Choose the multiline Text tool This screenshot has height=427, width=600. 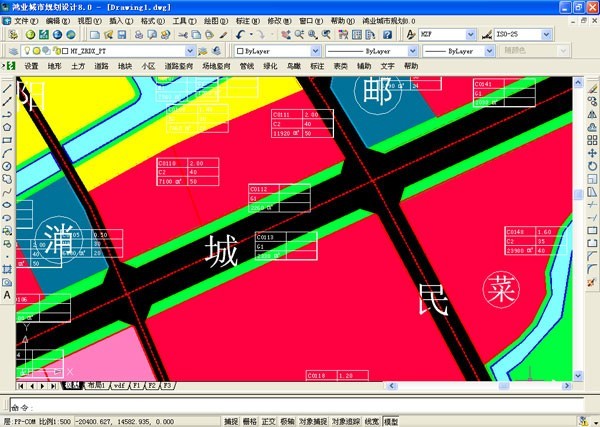pyautogui.click(x=7, y=295)
